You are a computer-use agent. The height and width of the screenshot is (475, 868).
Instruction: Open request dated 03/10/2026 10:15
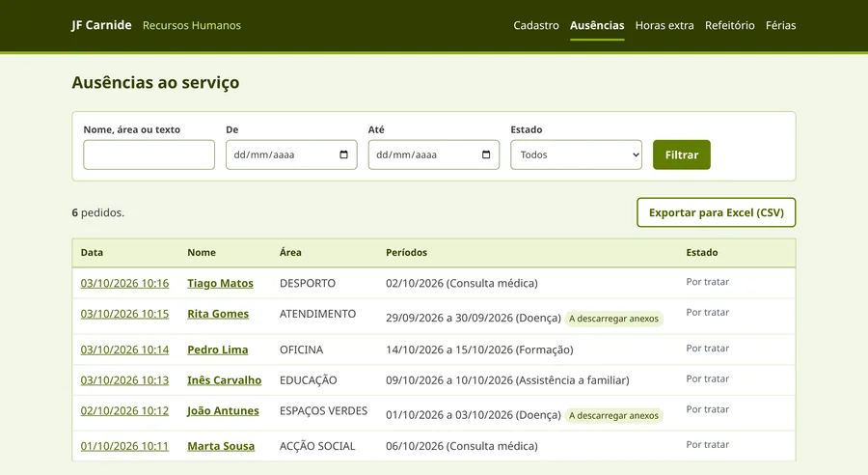[124, 314]
